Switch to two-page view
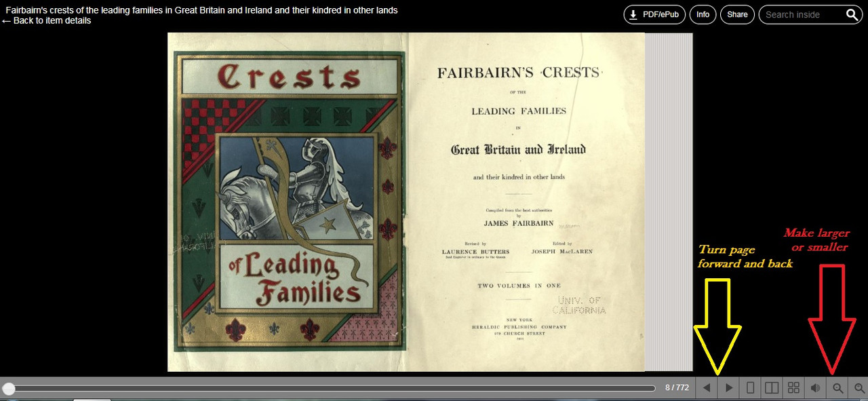 tap(772, 388)
